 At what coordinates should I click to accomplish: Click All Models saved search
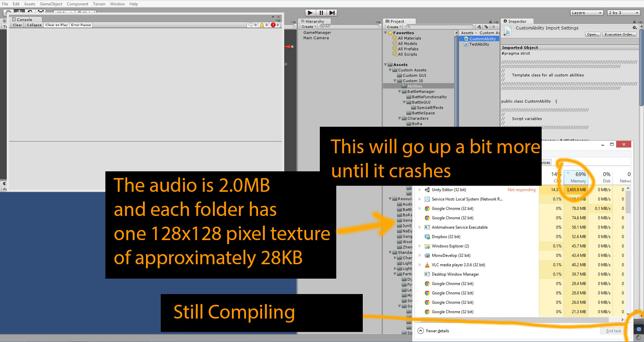(405, 44)
